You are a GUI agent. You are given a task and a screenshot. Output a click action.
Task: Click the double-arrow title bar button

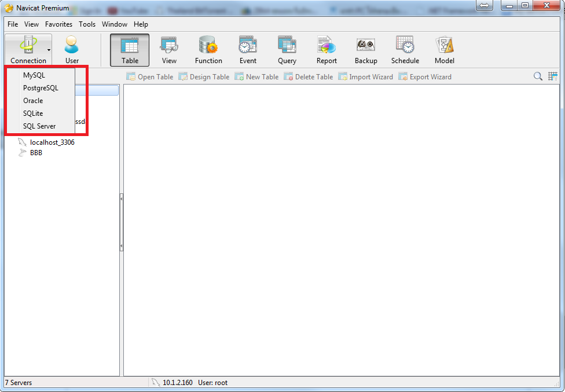coord(485,5)
